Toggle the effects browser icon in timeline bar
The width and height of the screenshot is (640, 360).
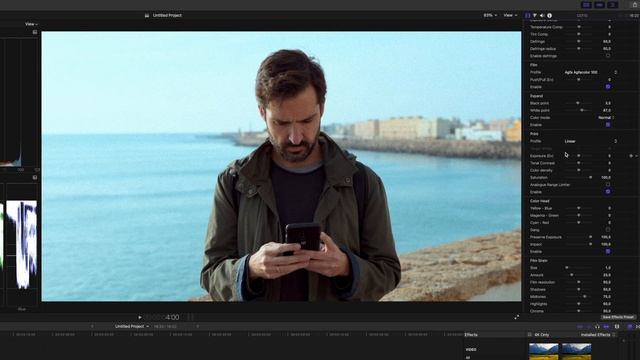coord(630,327)
